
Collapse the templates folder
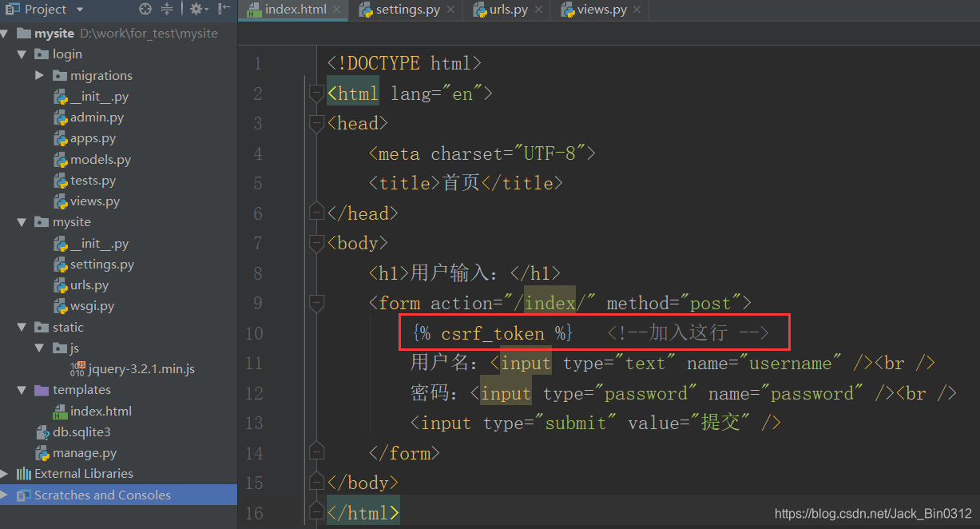pyautogui.click(x=22, y=390)
